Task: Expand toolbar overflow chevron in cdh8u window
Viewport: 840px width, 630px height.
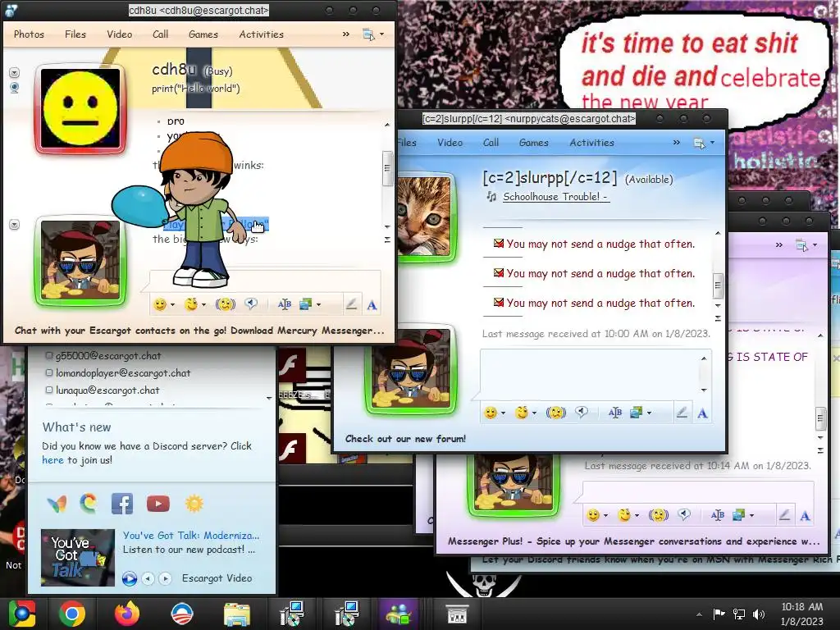Action: [346, 34]
